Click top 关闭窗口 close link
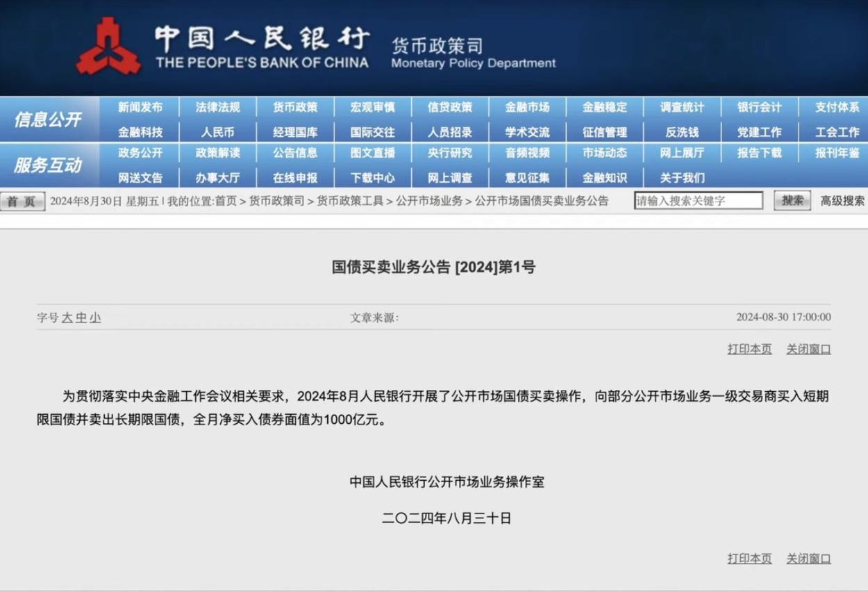 click(x=808, y=349)
